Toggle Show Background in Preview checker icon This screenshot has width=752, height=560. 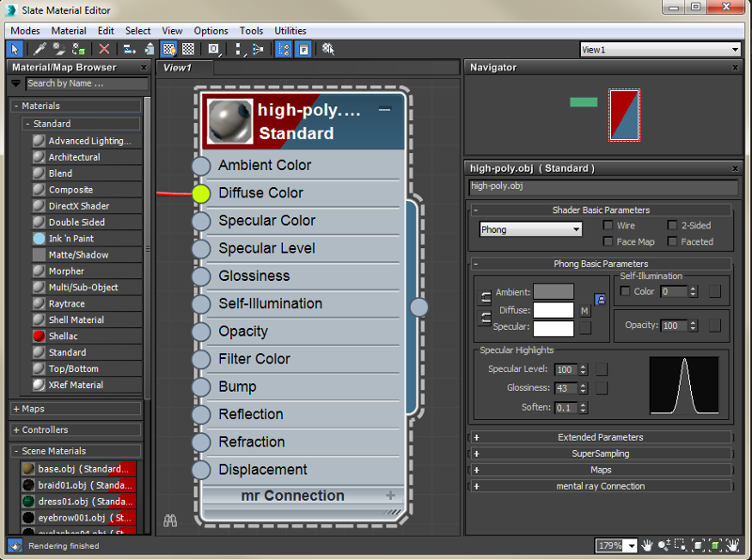pyautogui.click(x=189, y=49)
